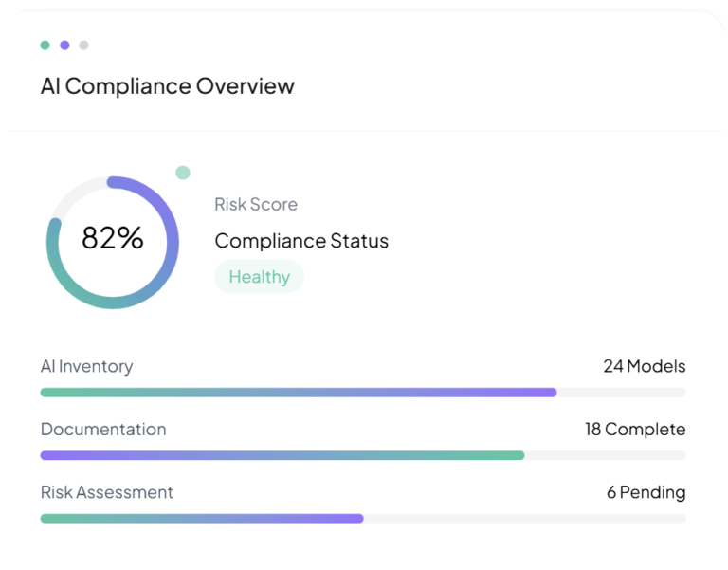Select the 82% value inside the gauge
Image resolution: width=728 pixels, height=570 pixels.
tap(112, 238)
